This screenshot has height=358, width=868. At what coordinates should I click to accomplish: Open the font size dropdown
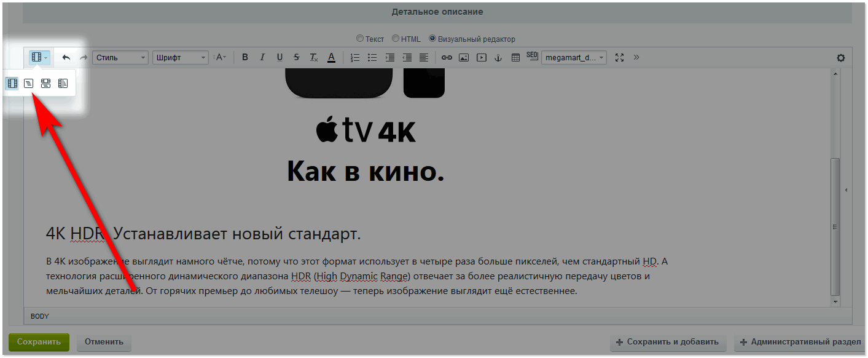[221, 57]
